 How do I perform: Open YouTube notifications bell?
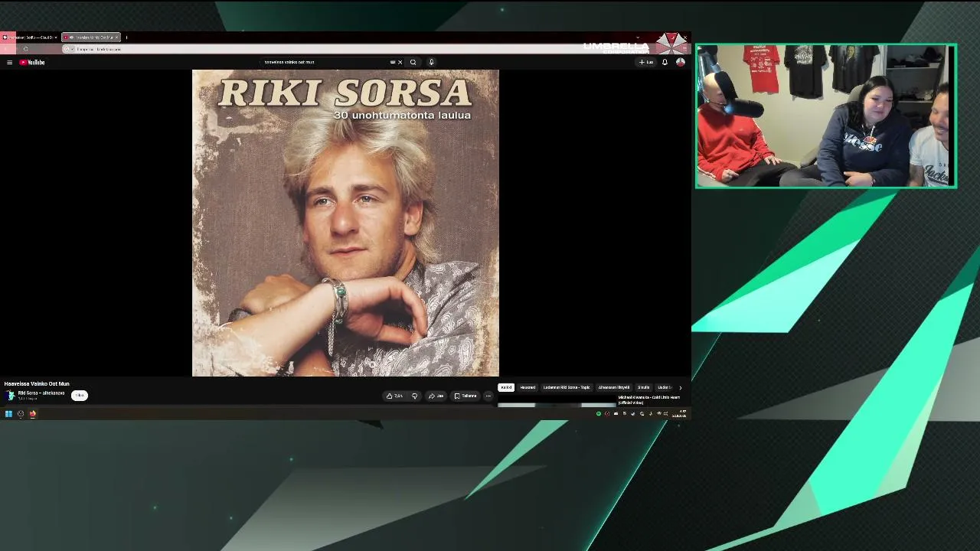tap(665, 62)
